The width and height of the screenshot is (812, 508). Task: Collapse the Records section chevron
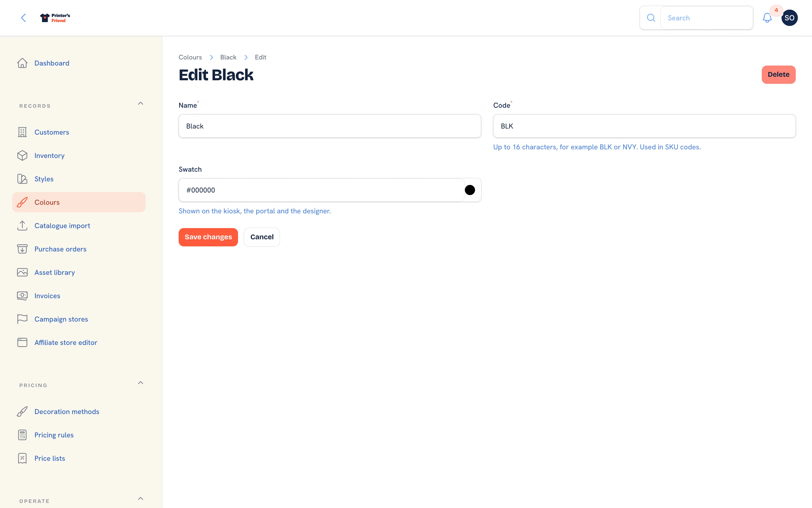coord(141,103)
